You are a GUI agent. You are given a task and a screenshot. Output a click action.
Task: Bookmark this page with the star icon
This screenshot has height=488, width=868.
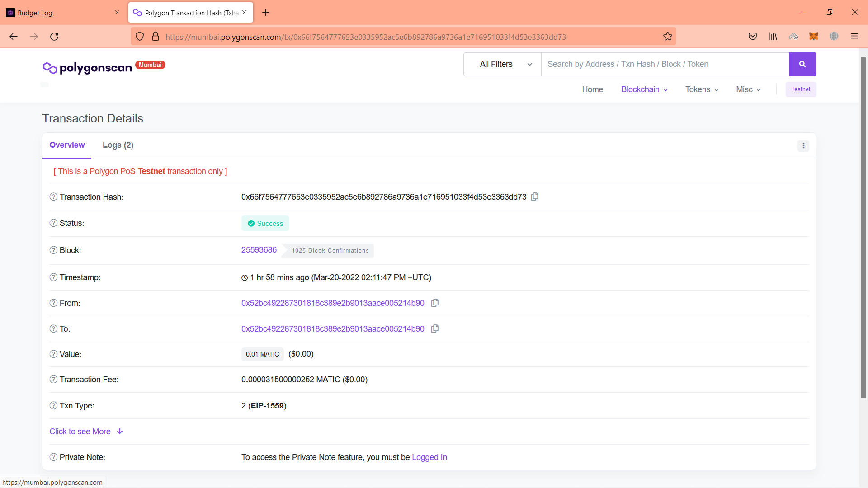point(667,37)
